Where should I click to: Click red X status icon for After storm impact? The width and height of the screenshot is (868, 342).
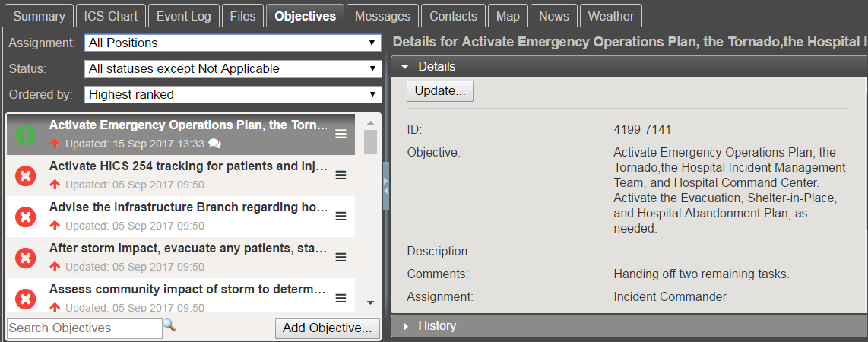click(x=26, y=258)
